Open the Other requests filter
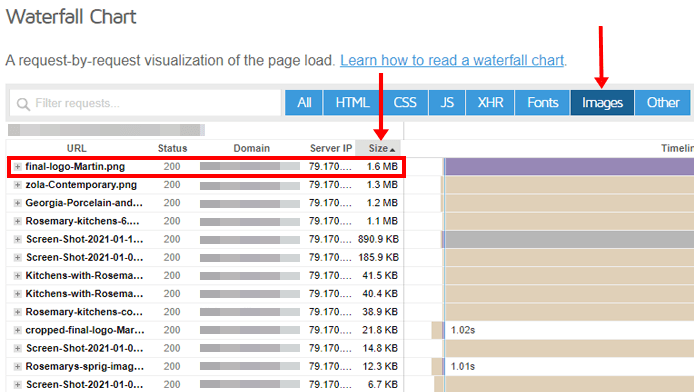Screen dimensions: 694x392 pyautogui.click(x=663, y=103)
